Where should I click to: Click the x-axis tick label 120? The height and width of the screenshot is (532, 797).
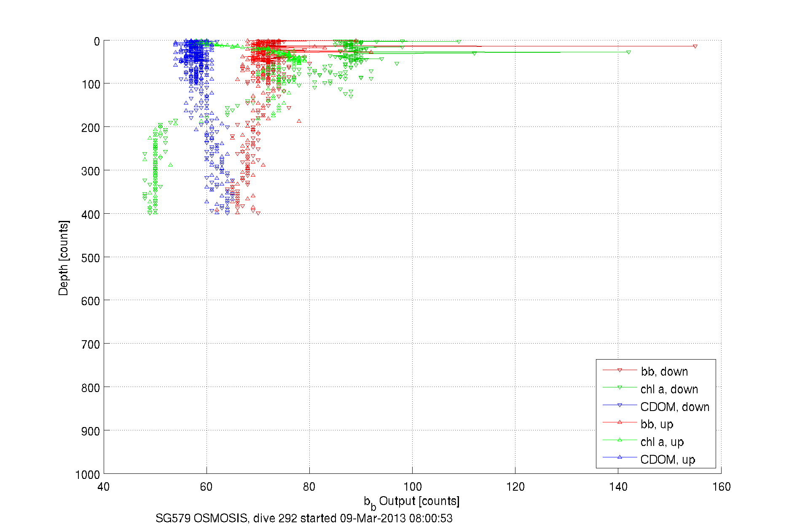click(x=515, y=487)
